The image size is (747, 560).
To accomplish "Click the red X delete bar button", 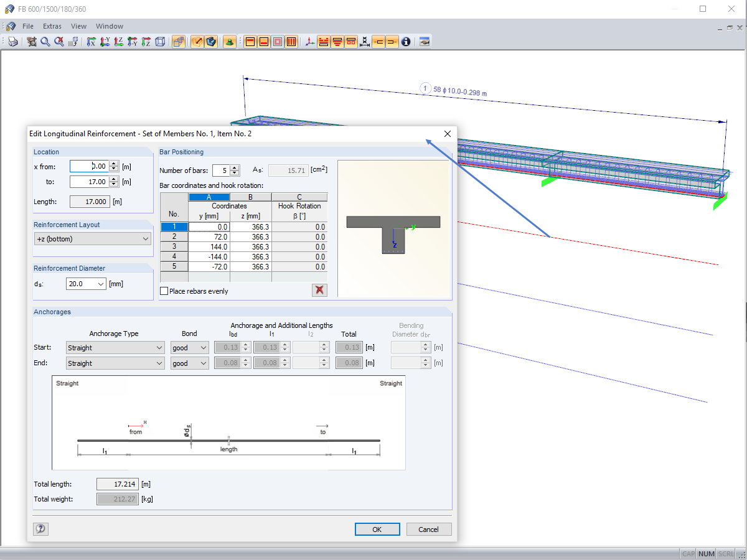I will tap(319, 290).
